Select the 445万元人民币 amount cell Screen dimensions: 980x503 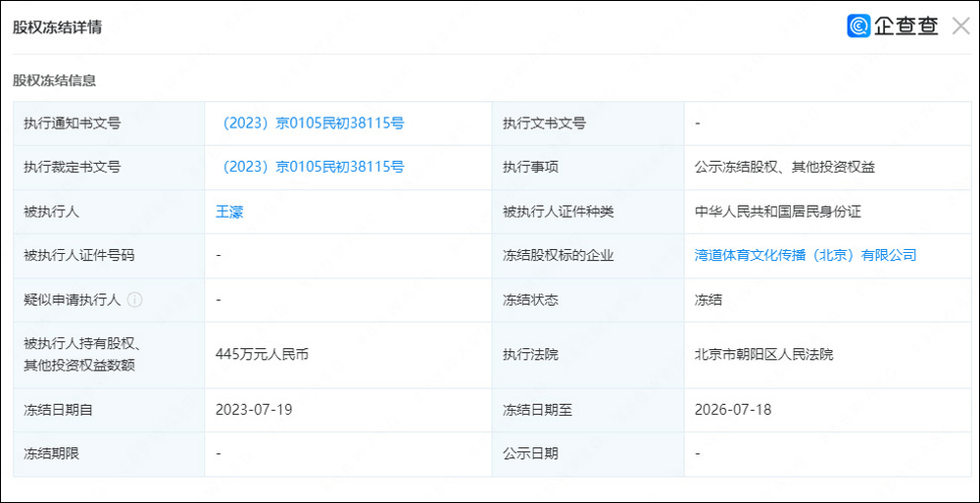(x=348, y=355)
